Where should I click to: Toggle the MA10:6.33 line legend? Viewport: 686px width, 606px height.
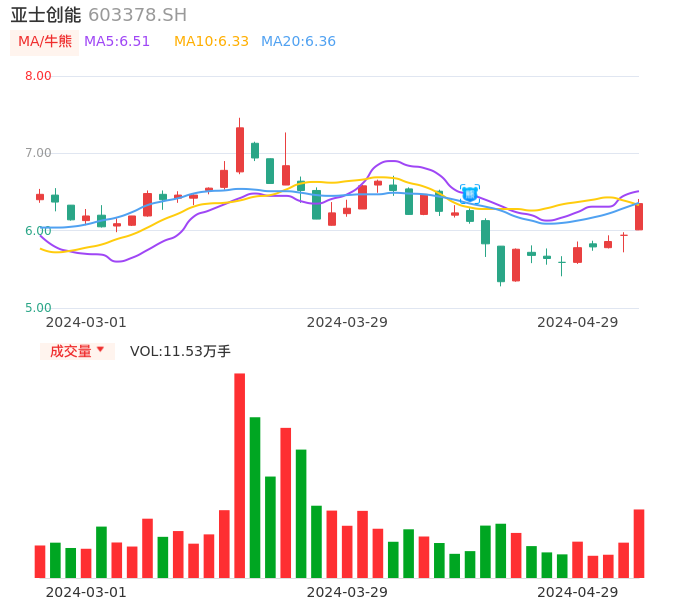(211, 42)
